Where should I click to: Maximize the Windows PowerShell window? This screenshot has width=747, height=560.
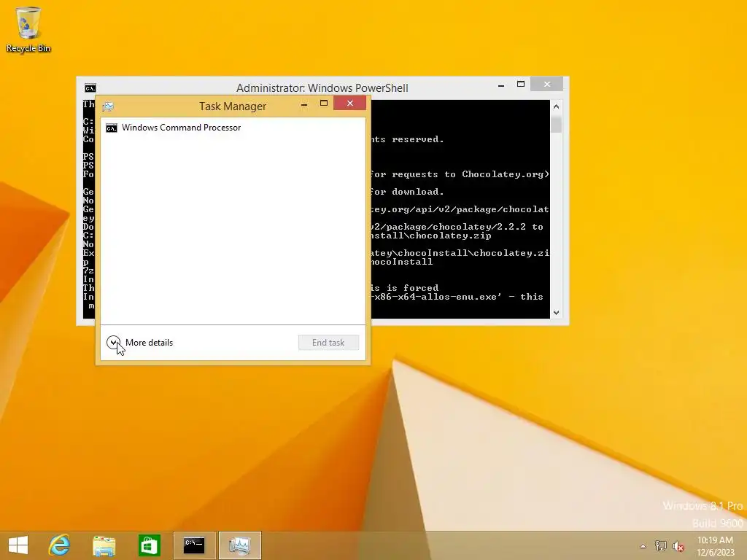point(521,85)
